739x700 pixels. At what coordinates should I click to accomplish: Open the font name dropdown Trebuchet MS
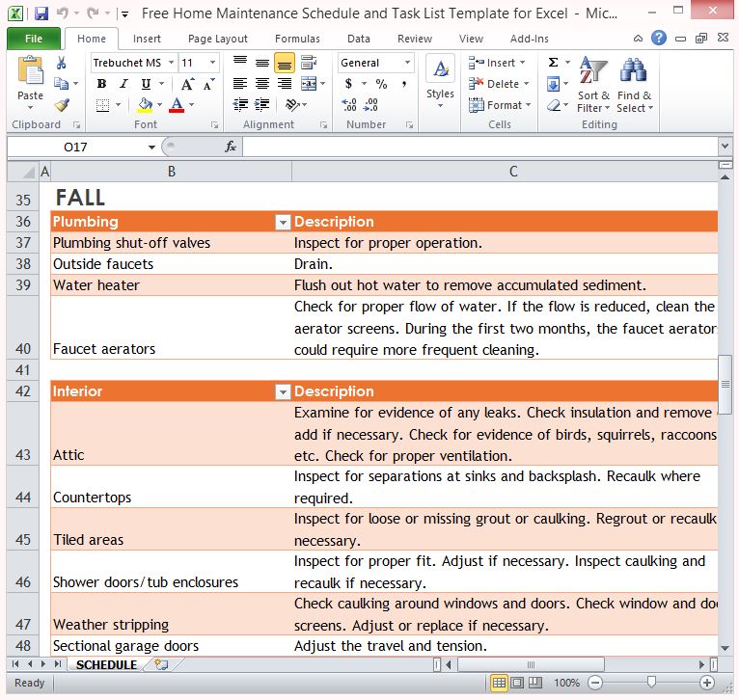pos(171,63)
